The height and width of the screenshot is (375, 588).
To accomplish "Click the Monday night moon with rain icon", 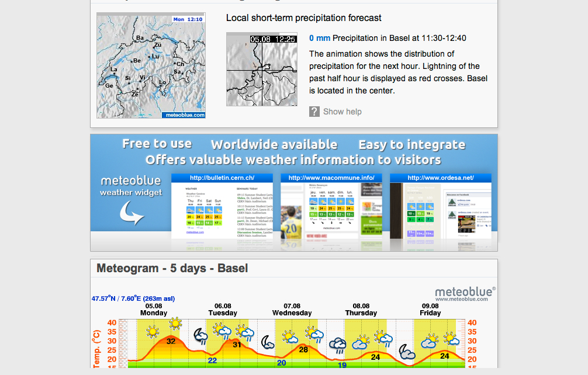I will pos(200,336).
